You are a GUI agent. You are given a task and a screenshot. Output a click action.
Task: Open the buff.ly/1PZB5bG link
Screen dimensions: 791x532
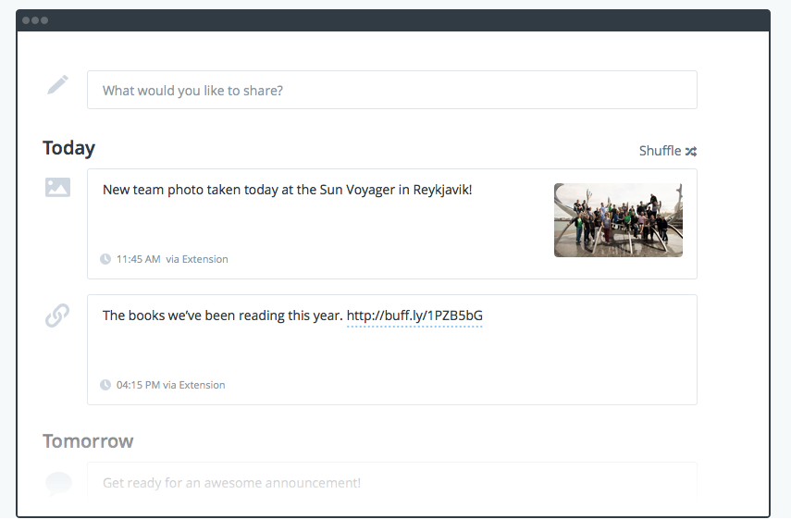(x=414, y=315)
